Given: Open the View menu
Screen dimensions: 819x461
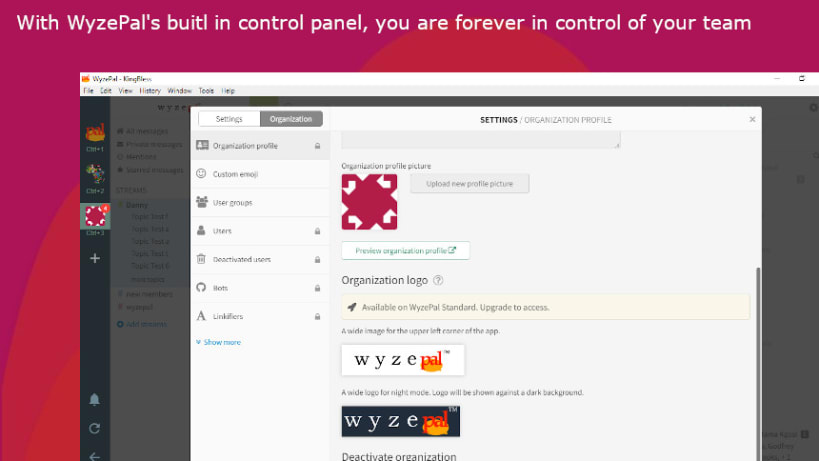Looking at the screenshot, I should 125,91.
